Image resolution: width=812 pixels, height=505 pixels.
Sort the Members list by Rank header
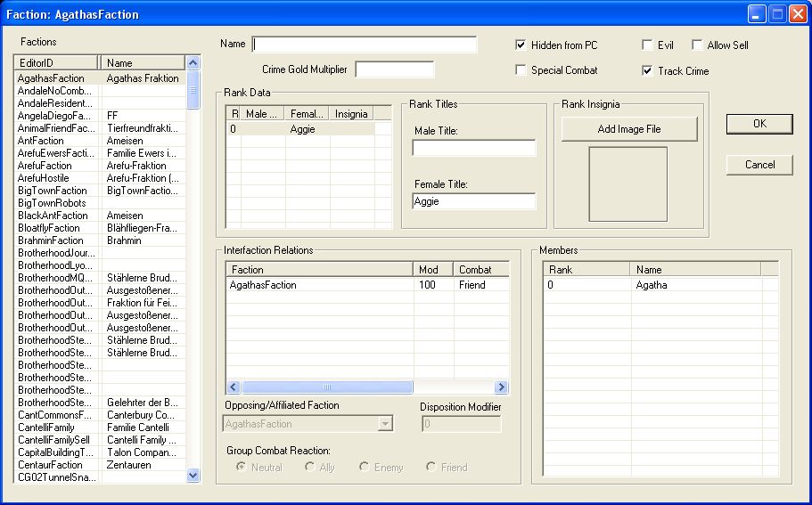point(586,270)
